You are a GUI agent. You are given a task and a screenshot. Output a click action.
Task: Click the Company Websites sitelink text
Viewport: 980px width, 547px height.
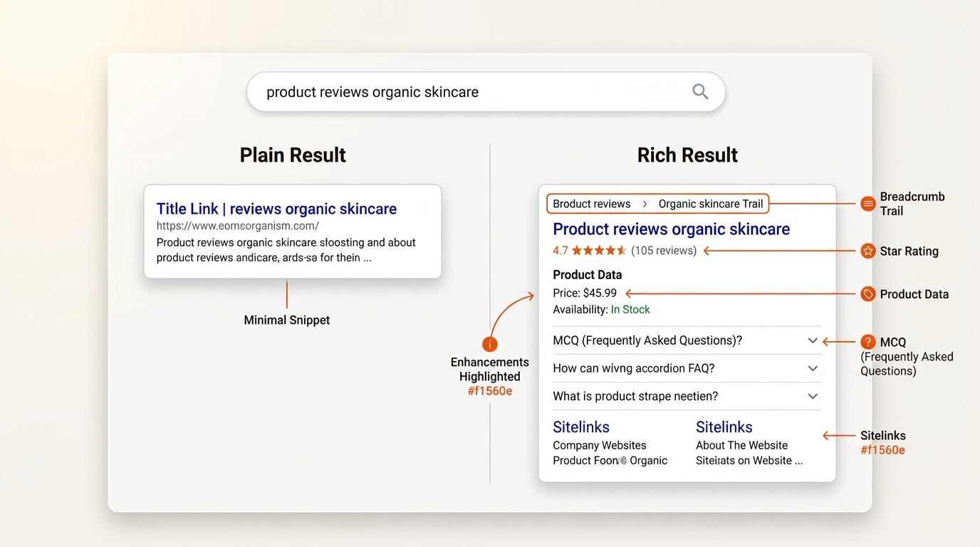pyautogui.click(x=600, y=445)
